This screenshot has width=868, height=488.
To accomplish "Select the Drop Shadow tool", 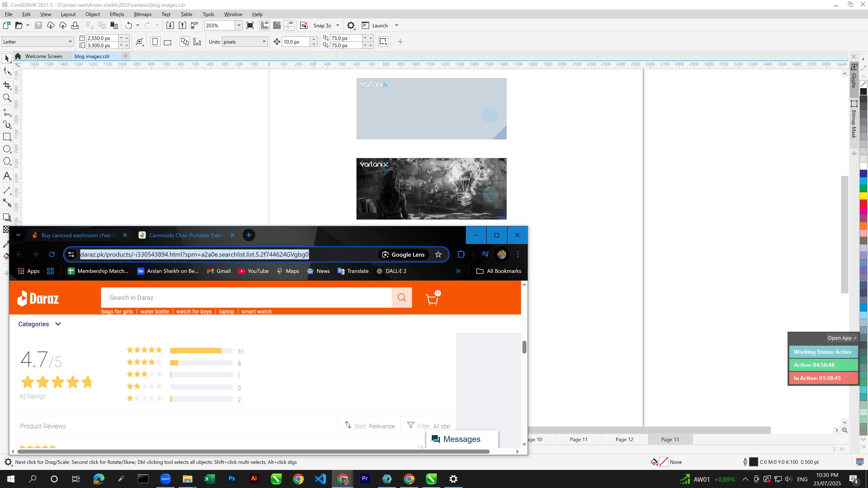I will 7,217.
